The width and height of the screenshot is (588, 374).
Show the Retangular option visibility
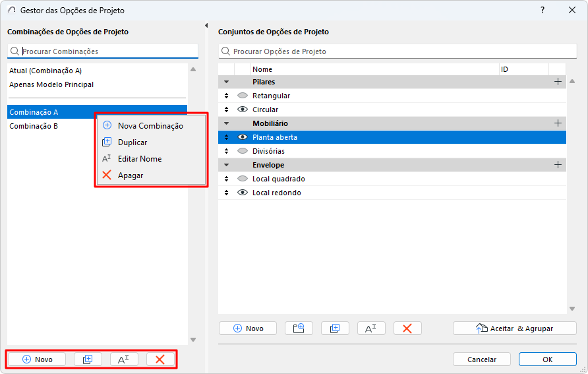pyautogui.click(x=242, y=96)
